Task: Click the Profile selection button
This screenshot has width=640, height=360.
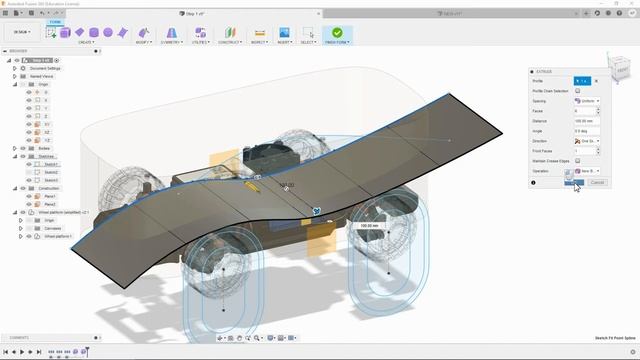Action: (582, 81)
